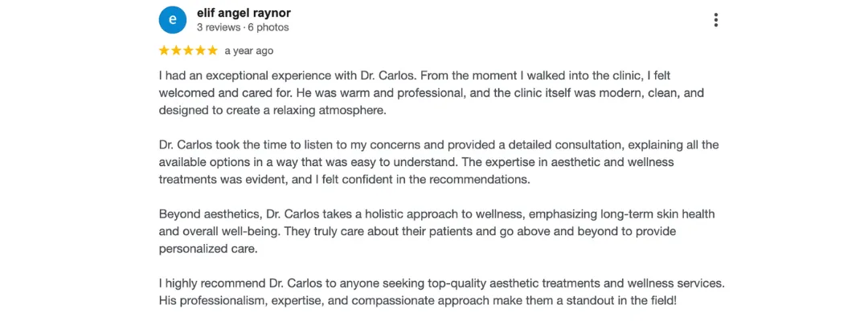Click the paragraph starting "Dr. Carlos took the time"
Viewport: 868px width, 321px height.
pyautogui.click(x=439, y=162)
